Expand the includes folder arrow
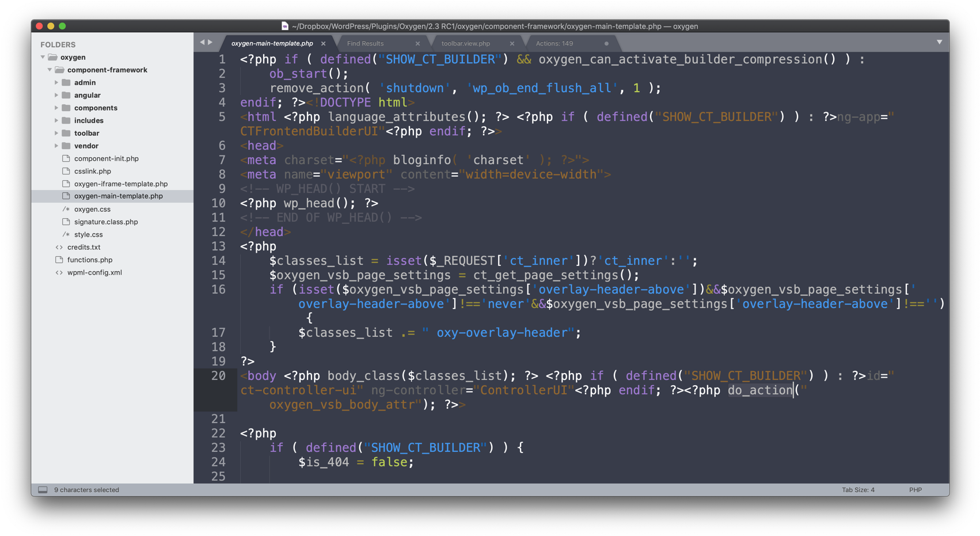This screenshot has width=980, height=536. tap(56, 121)
